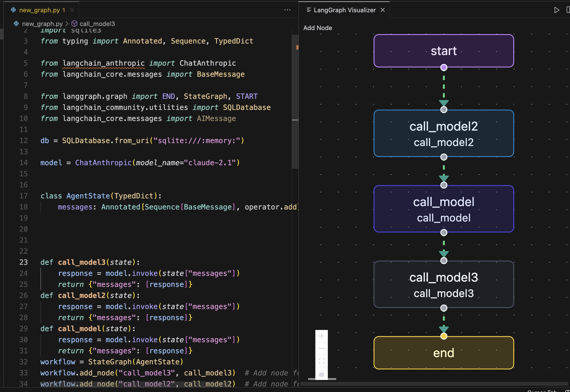Click line number 23 in the gutter
Screen dimensions: 570x392
tap(24, 262)
